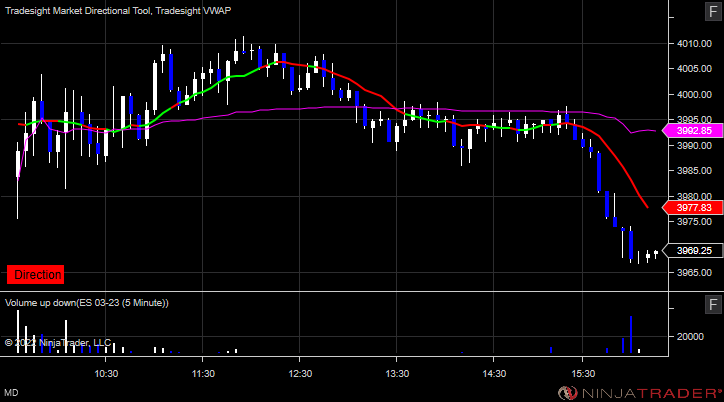724x402 pixels.
Task: Click the 11:30 time axis label
Action: (203, 373)
